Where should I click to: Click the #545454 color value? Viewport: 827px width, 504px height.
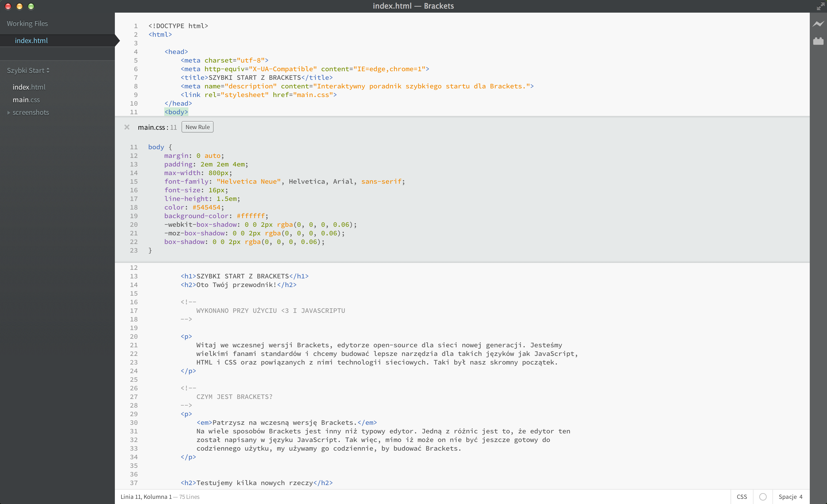(x=206, y=208)
